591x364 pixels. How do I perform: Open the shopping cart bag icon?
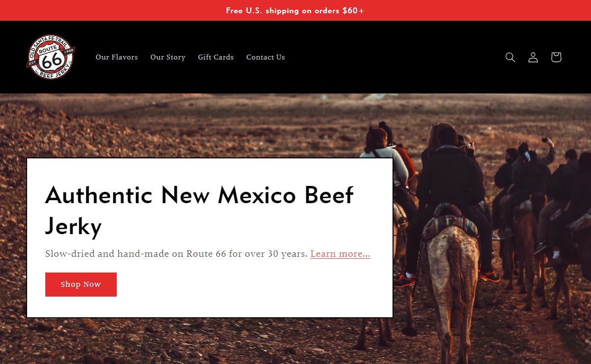(556, 57)
